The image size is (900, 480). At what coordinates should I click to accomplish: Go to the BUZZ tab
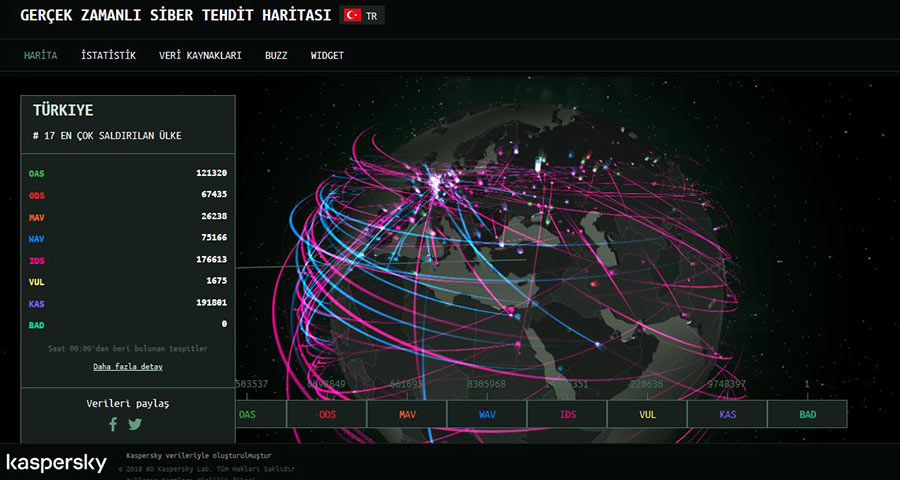[276, 56]
